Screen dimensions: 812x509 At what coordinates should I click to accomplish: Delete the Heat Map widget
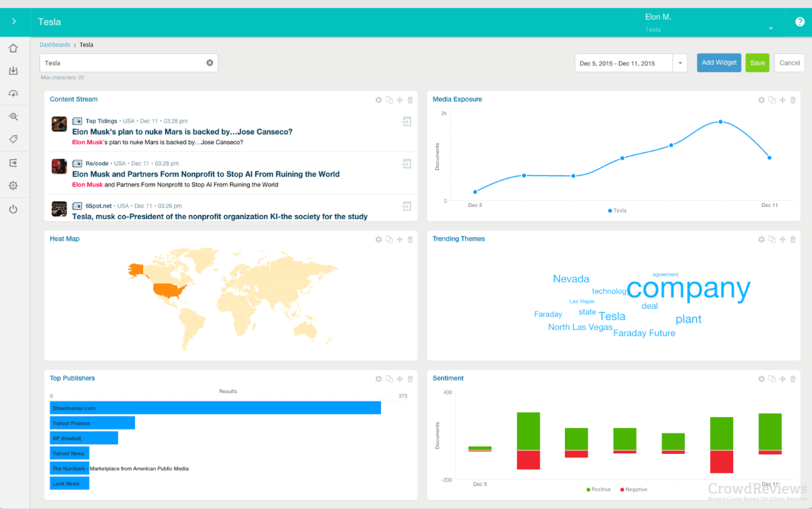point(410,240)
